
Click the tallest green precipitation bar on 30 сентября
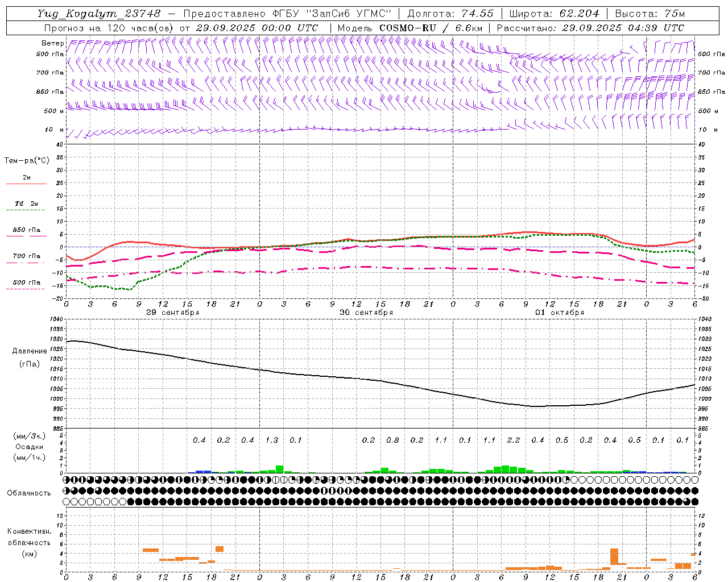pyautogui.click(x=279, y=469)
